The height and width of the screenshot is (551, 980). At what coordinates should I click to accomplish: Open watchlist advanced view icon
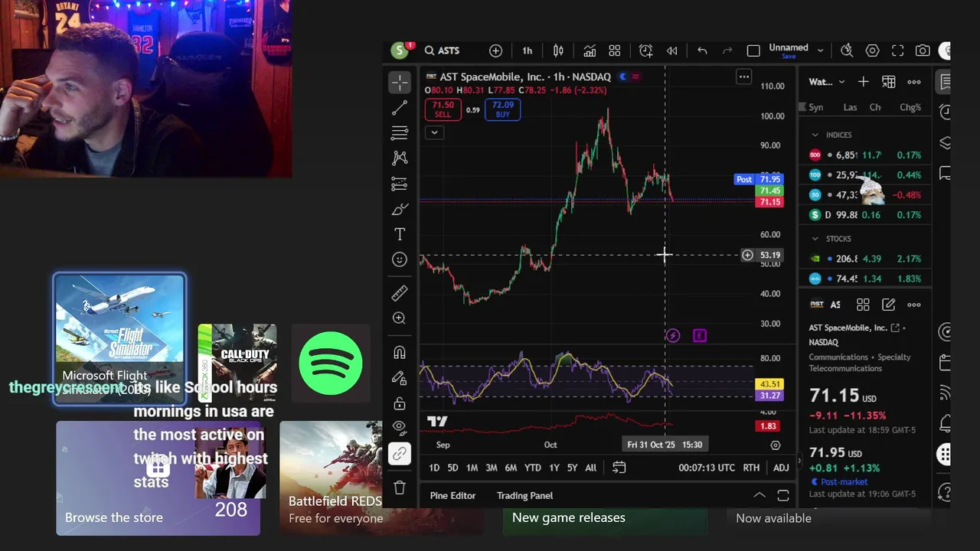(x=888, y=82)
